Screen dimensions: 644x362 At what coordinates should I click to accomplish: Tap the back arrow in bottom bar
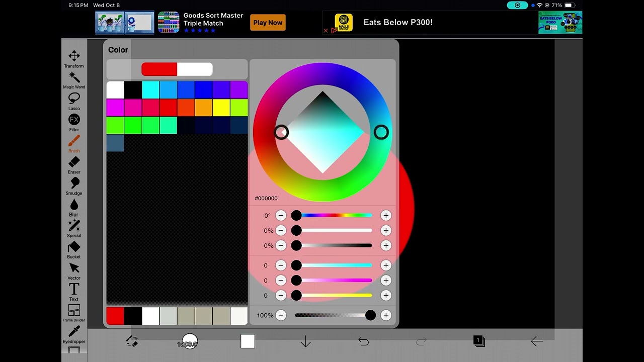[537, 341]
